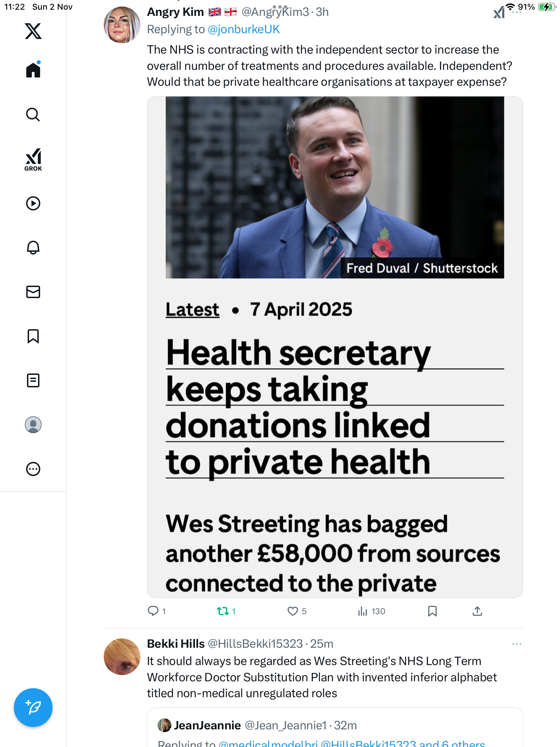Open options menu on Bekki Hills' post

(x=516, y=644)
